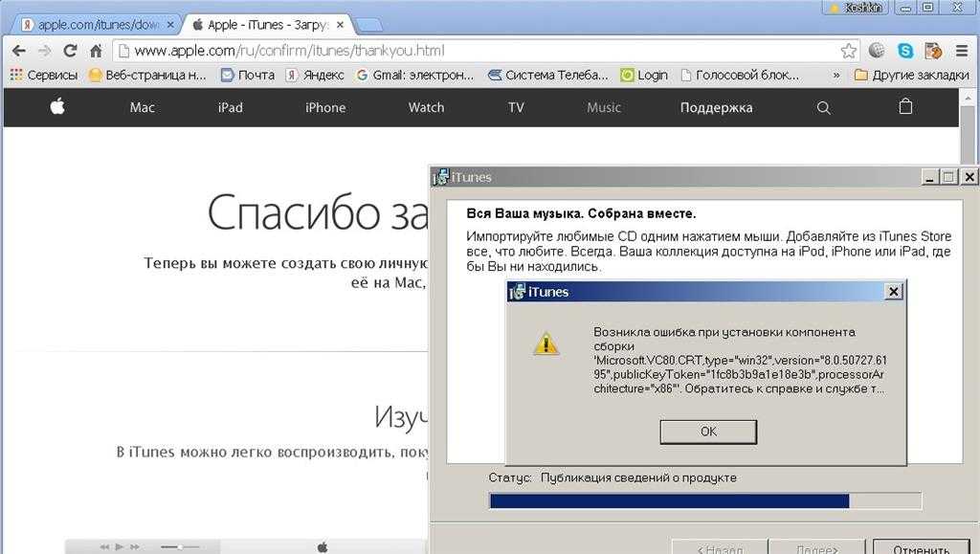Open the Apple site search magnifier
The width and height of the screenshot is (980, 554).
click(824, 107)
